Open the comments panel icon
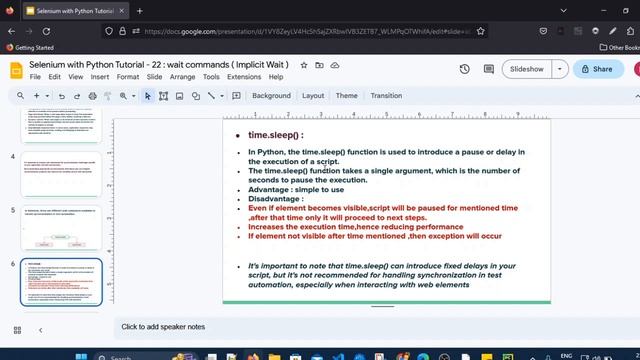 pyautogui.click(x=489, y=69)
